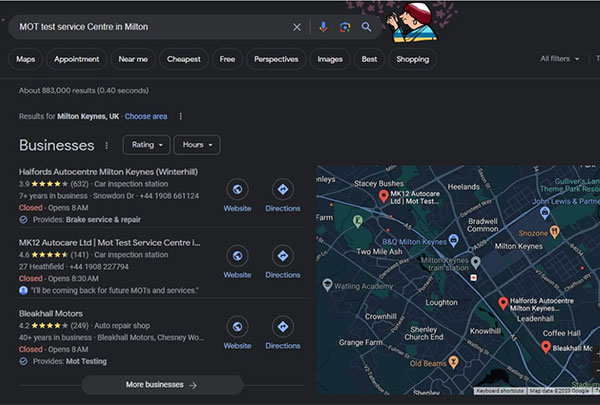The height and width of the screenshot is (405, 600).
Task: Click More businesses button
Action: (161, 384)
